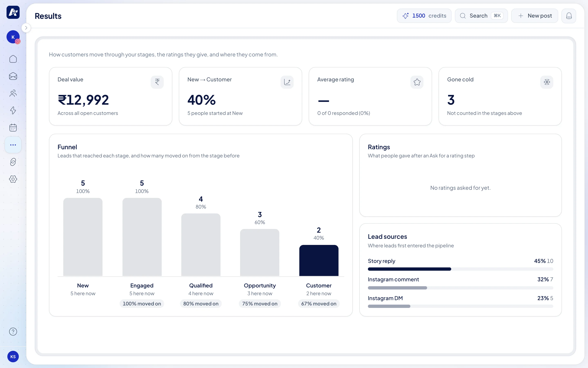The height and width of the screenshot is (368, 588).
Task: Click the '23%' Instagram DM value
Action: (x=543, y=298)
